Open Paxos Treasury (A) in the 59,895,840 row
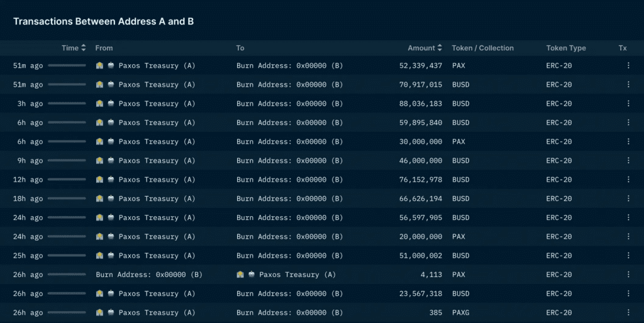 pyautogui.click(x=157, y=123)
